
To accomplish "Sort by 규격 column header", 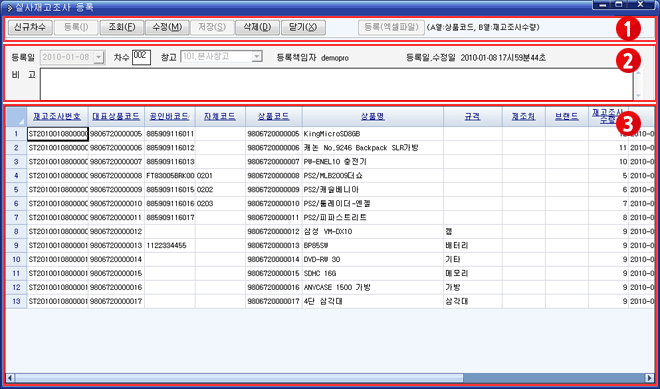I will [472, 117].
